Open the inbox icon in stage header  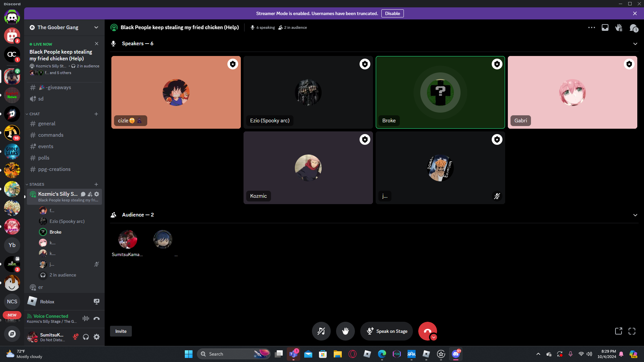(605, 27)
